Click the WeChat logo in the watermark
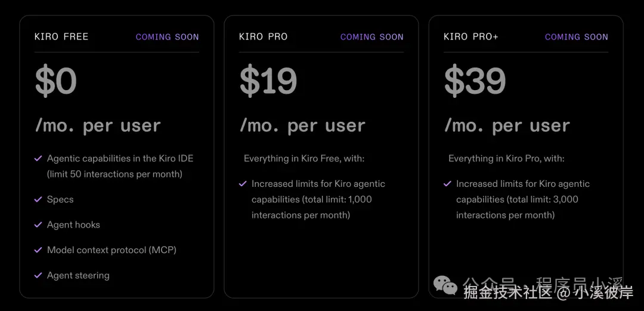This screenshot has height=311, width=644. point(445,285)
